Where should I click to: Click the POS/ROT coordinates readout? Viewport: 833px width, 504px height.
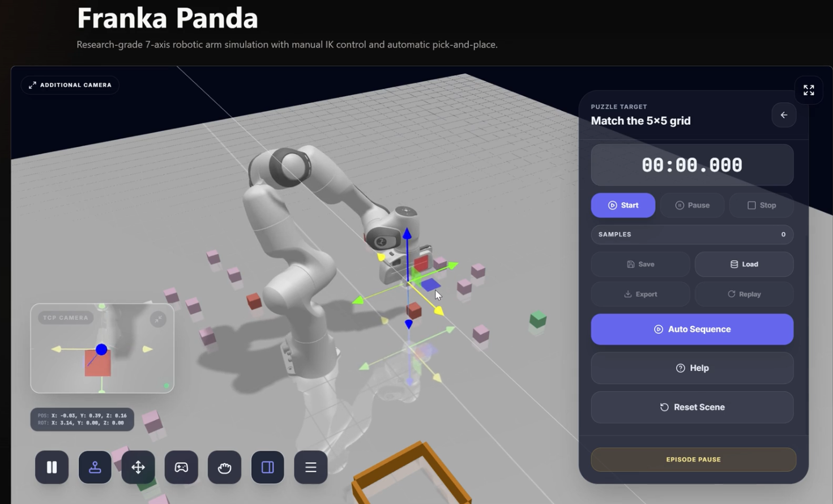(82, 419)
